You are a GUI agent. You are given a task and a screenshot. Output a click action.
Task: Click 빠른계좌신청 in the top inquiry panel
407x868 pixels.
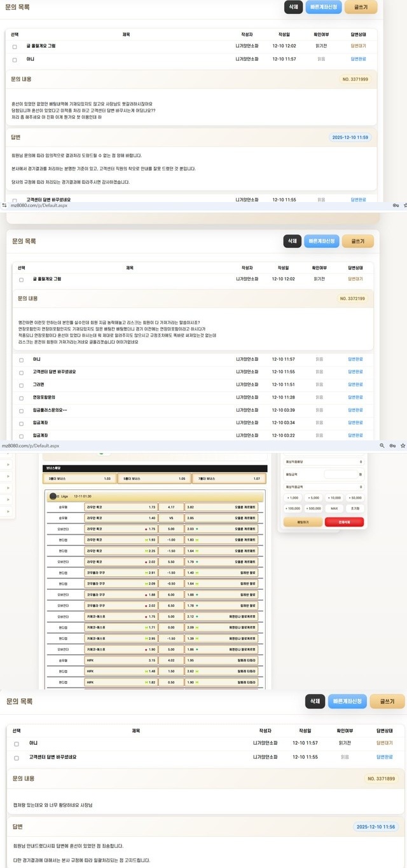click(324, 7)
